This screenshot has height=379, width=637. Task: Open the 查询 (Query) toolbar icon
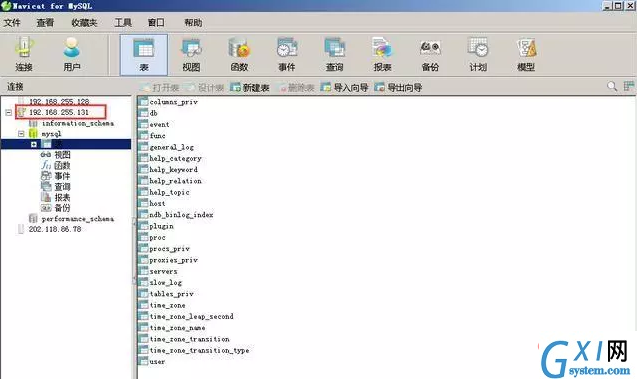click(334, 54)
